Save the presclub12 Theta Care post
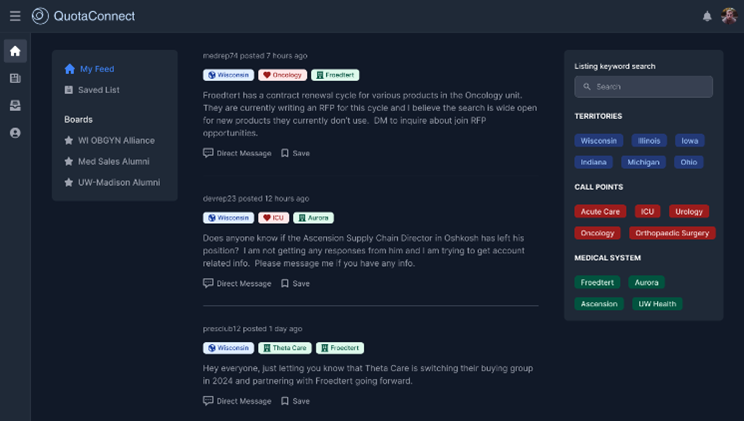 pos(295,401)
